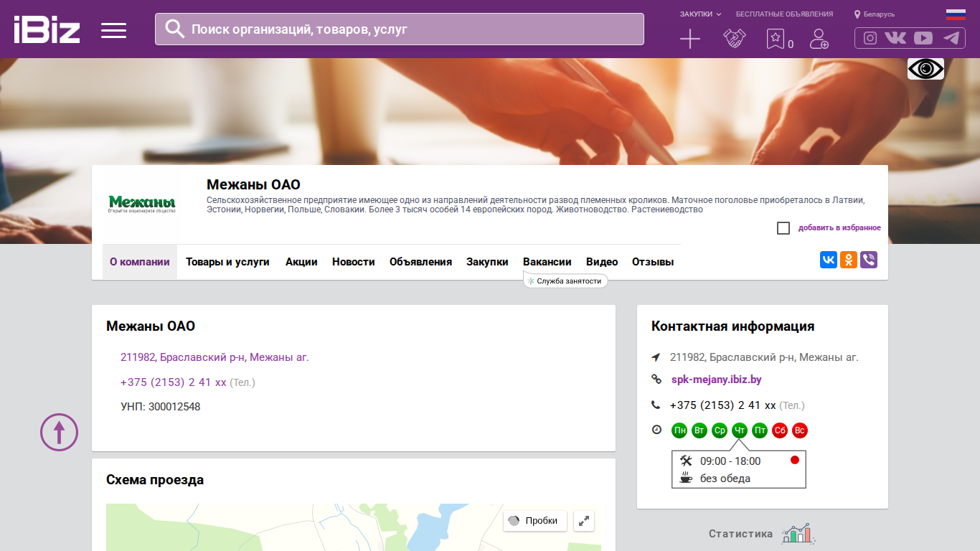
Task: Click the Статистика chart icon
Action: click(x=799, y=534)
